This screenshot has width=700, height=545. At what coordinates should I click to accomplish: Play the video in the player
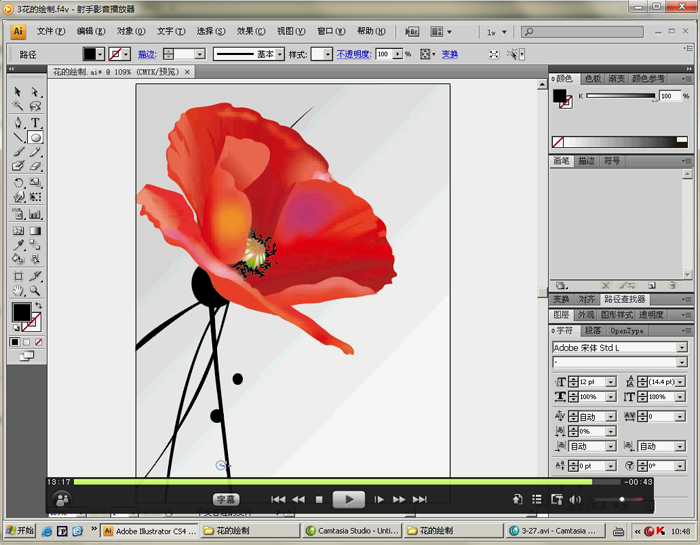[x=349, y=499]
